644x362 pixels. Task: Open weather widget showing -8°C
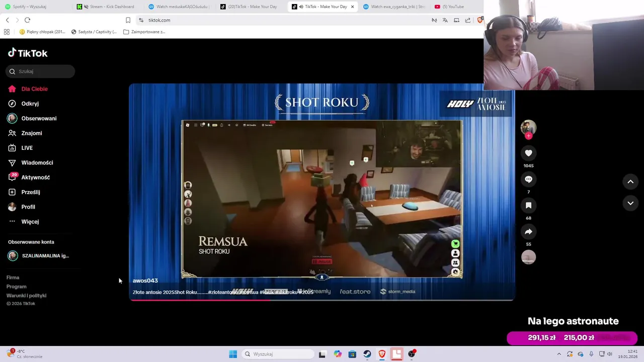pyautogui.click(x=24, y=354)
